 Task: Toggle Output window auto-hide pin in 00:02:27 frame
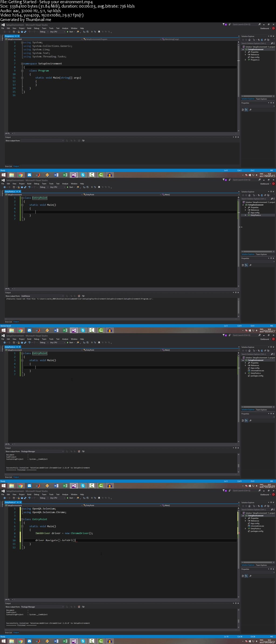pos(236,292)
